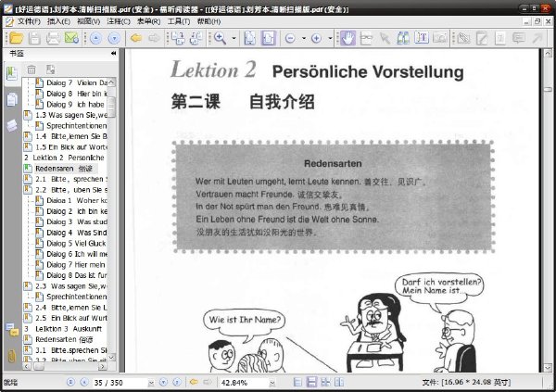This screenshot has width=556, height=392.
Task: Open the dropdown beside the Zoom out button
Action: pyautogui.click(x=304, y=38)
